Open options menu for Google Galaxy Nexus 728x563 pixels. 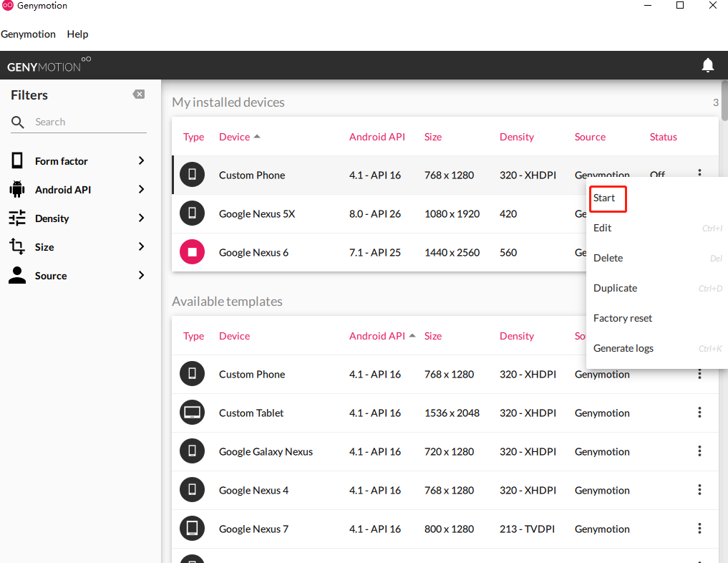point(699,451)
